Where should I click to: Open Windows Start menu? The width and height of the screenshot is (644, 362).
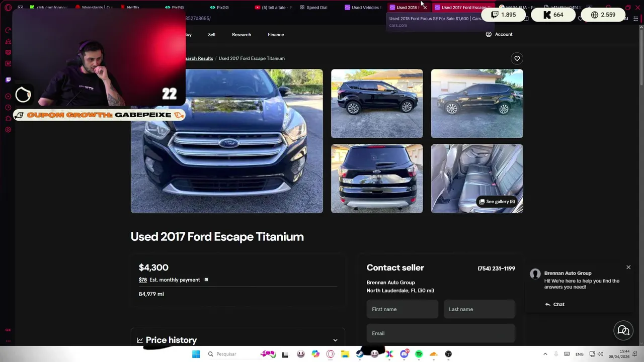click(x=196, y=354)
